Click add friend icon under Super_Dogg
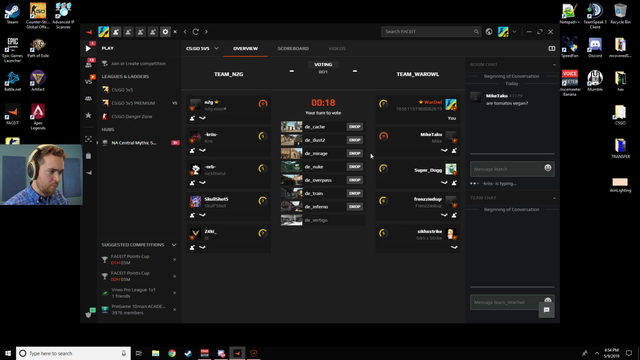The height and width of the screenshot is (360, 640). 454,182
